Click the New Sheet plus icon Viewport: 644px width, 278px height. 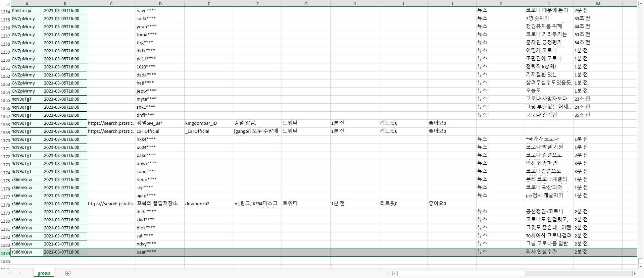click(68, 273)
